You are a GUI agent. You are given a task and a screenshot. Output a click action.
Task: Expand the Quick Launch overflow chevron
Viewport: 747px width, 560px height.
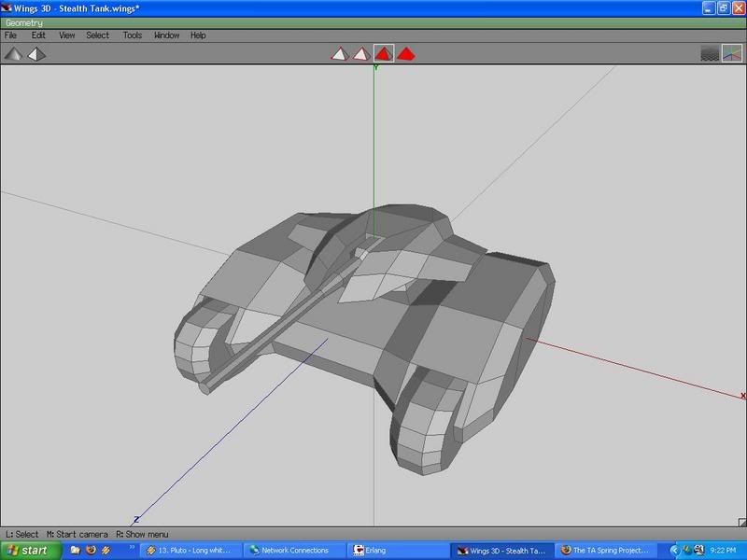point(132,548)
